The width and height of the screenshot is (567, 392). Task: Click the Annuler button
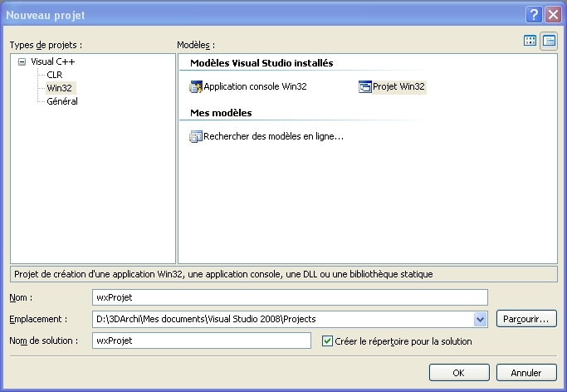526,372
